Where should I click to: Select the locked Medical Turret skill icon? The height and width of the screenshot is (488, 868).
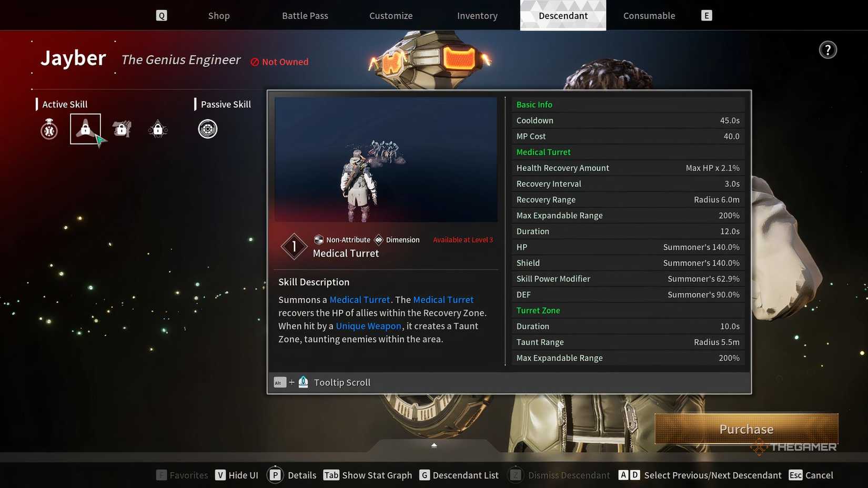[x=85, y=129]
